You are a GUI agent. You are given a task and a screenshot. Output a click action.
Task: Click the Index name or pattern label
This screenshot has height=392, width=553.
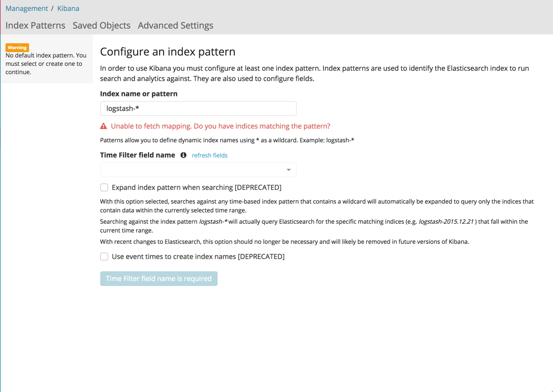[138, 94]
